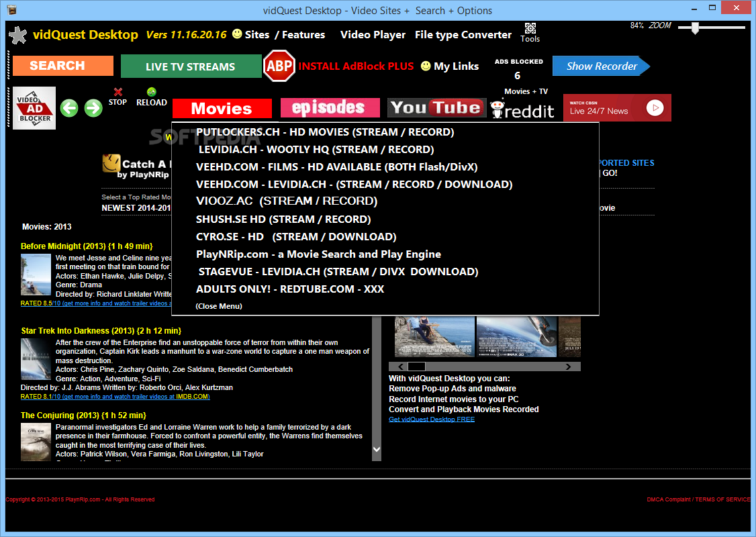Go back with the green left arrow
This screenshot has width=756, height=537.
69,108
